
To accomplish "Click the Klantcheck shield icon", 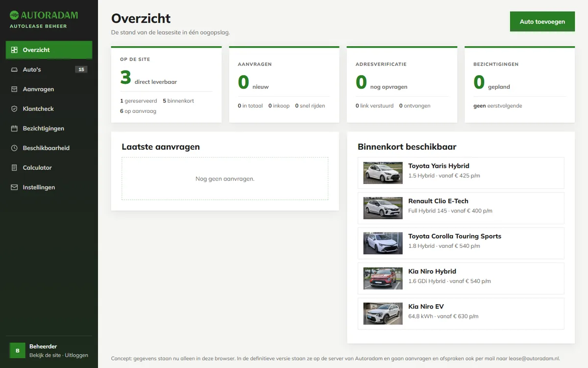I will pos(14,109).
